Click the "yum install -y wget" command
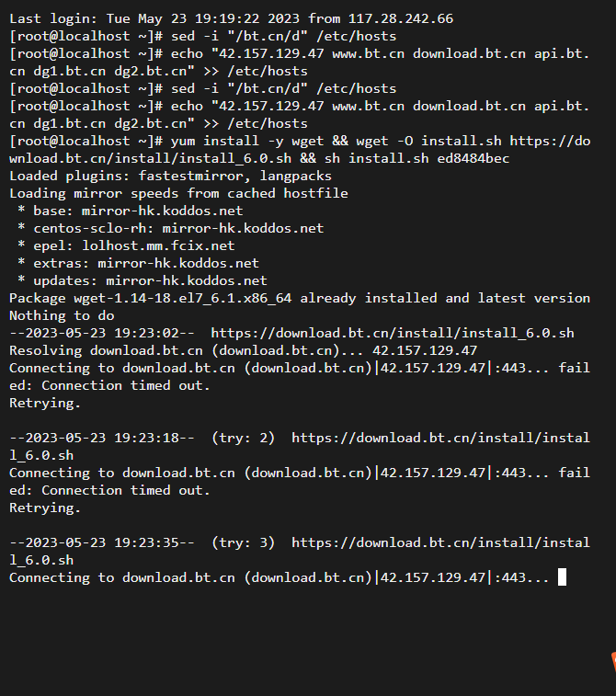 [x=247, y=142]
